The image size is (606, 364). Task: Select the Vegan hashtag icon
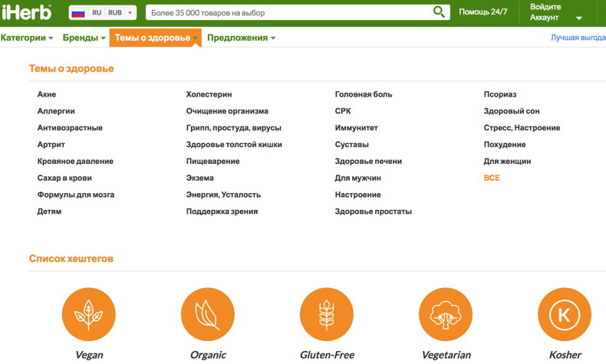(x=89, y=314)
